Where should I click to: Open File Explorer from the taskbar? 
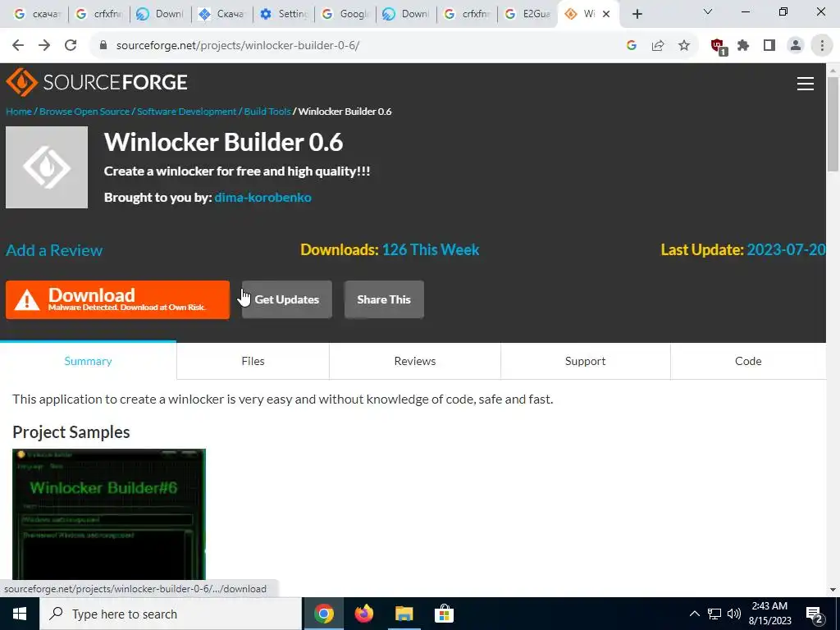[x=404, y=614]
